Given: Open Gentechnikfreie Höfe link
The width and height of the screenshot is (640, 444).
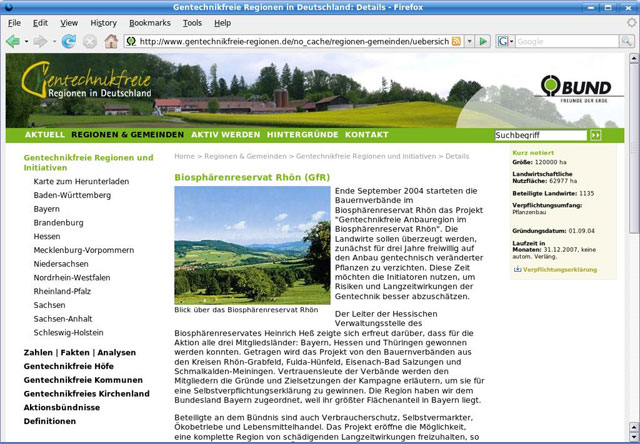Looking at the screenshot, I should click(x=69, y=366).
